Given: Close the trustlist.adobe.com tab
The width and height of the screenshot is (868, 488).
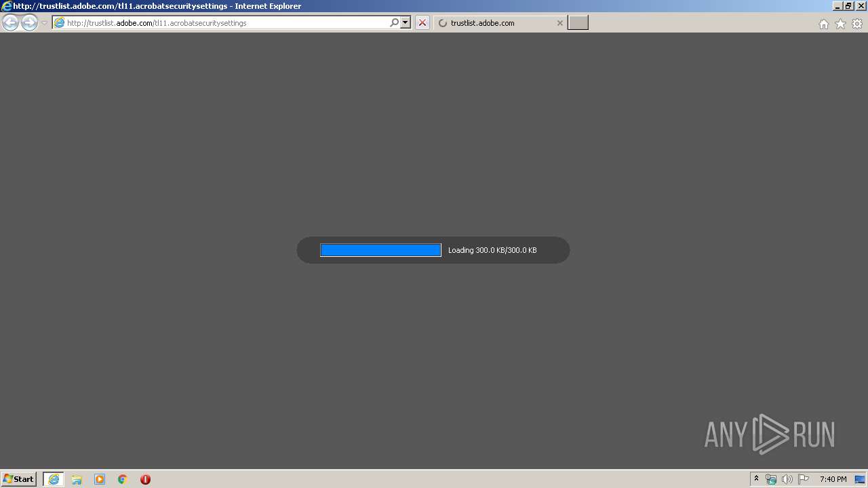Looking at the screenshot, I should point(560,23).
